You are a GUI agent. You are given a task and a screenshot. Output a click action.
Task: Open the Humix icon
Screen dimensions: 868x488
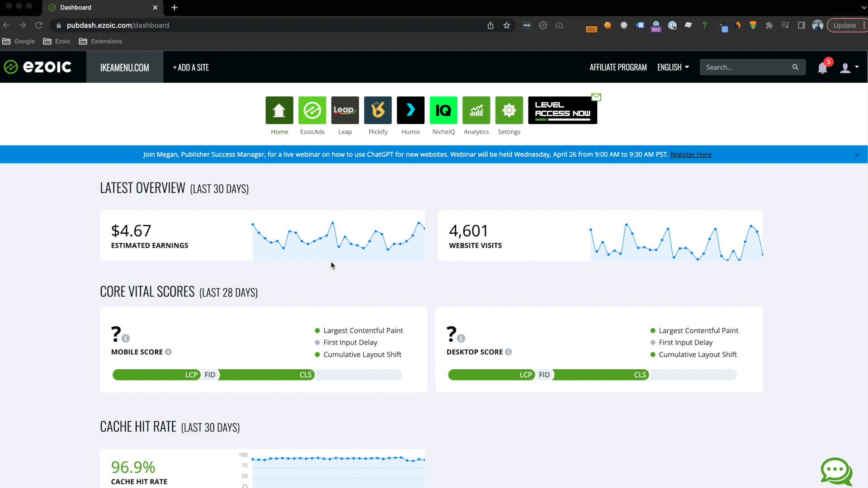(x=410, y=110)
